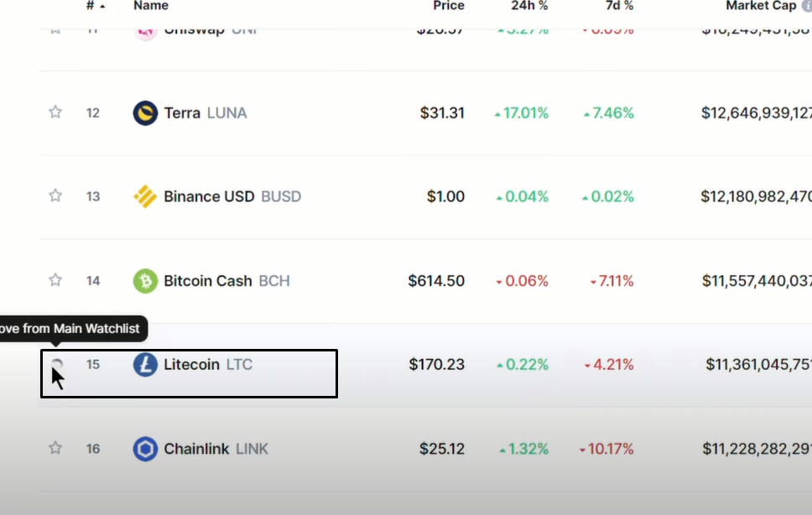
Task: Click the Chainlink coin logo
Action: pyautogui.click(x=145, y=449)
